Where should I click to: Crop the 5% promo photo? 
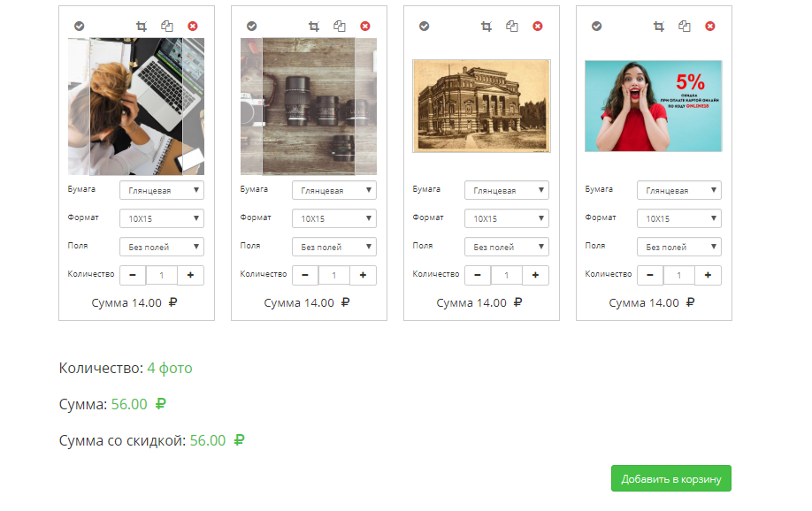[659, 27]
